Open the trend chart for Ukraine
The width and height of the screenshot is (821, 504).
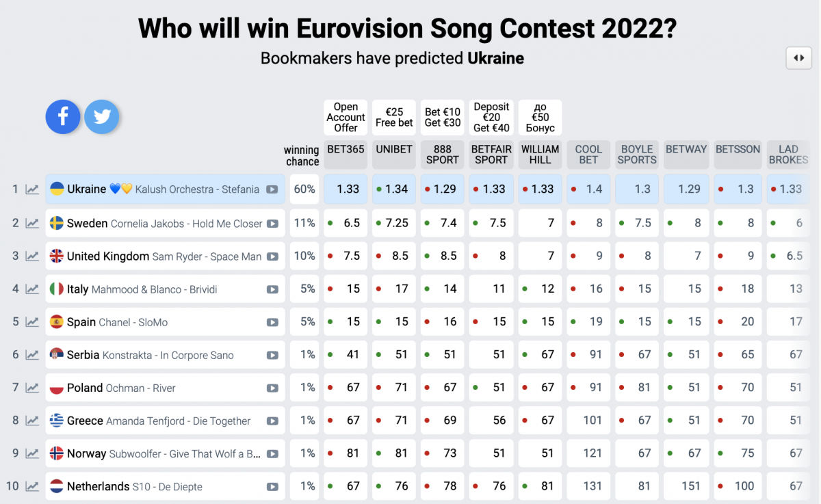(32, 189)
